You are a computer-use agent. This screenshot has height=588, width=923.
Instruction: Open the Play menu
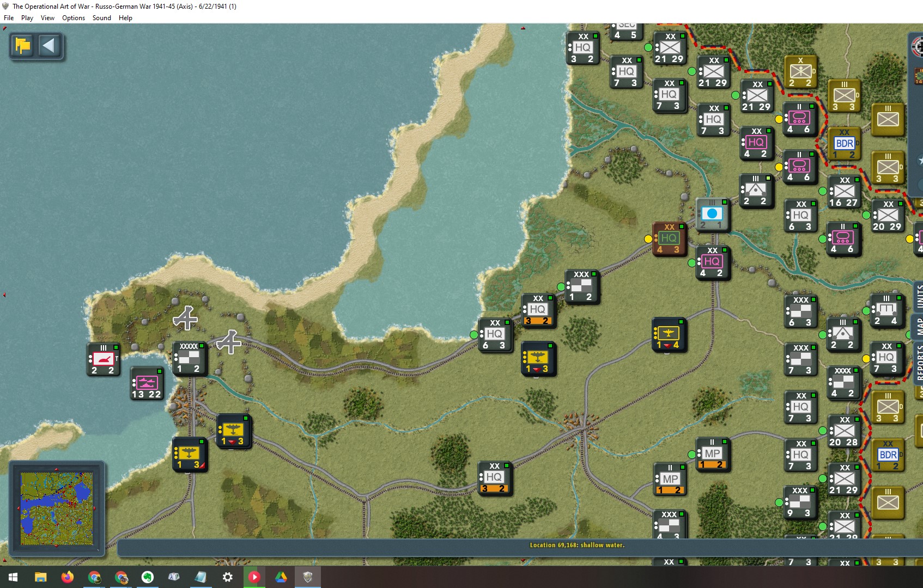click(x=27, y=18)
